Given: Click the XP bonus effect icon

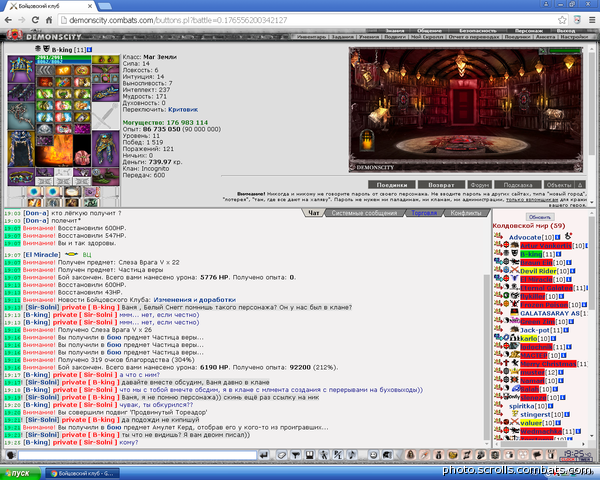Looking at the screenshot, I should (x=63, y=70).
